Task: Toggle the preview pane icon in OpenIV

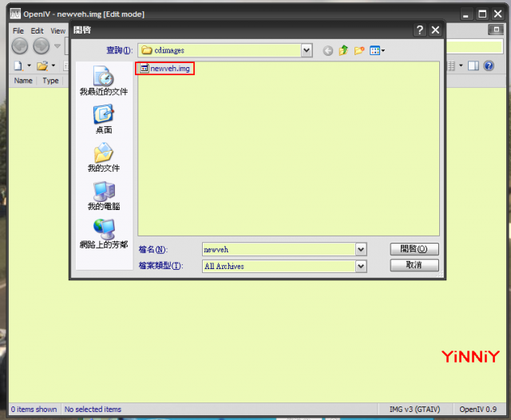Action: (x=473, y=65)
